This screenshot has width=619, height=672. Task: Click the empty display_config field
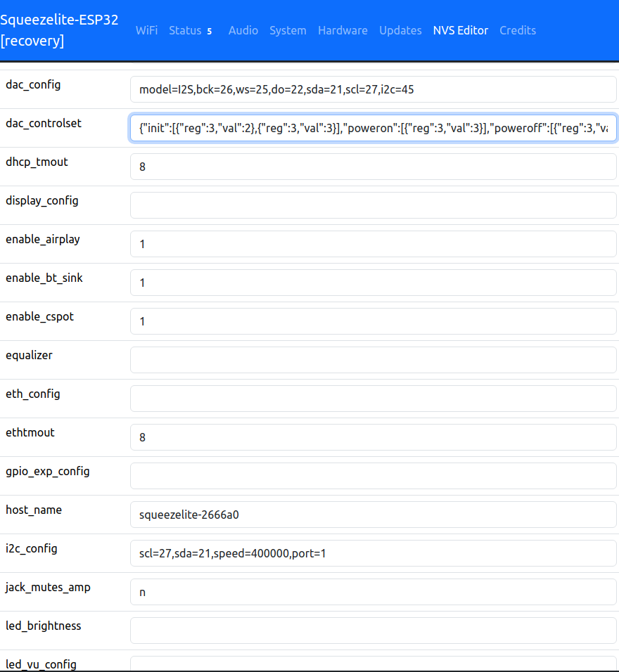pyautogui.click(x=373, y=205)
